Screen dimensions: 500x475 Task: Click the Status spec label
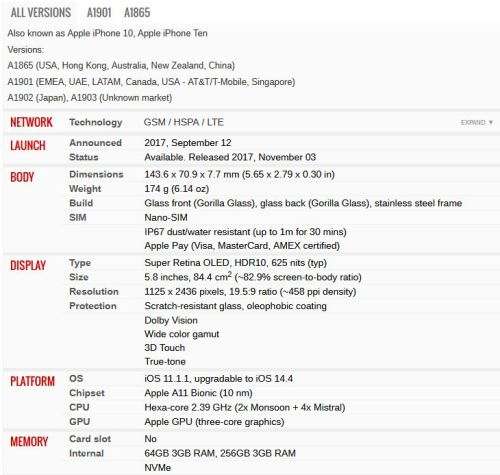tap(83, 157)
